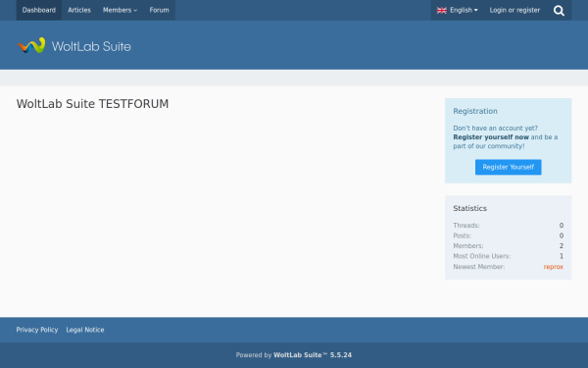Expand the Members menu dropdown
The height and width of the screenshot is (368, 588).
(x=120, y=10)
